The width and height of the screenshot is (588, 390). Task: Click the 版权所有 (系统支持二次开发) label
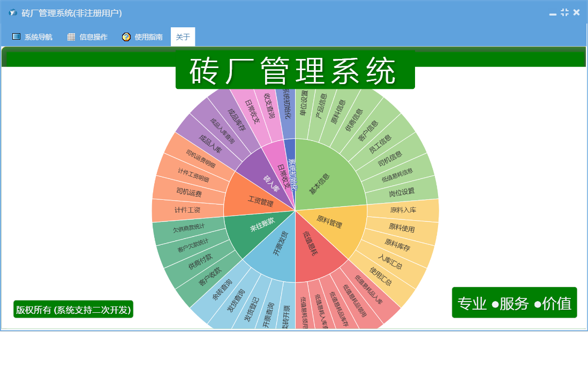pyautogui.click(x=73, y=309)
